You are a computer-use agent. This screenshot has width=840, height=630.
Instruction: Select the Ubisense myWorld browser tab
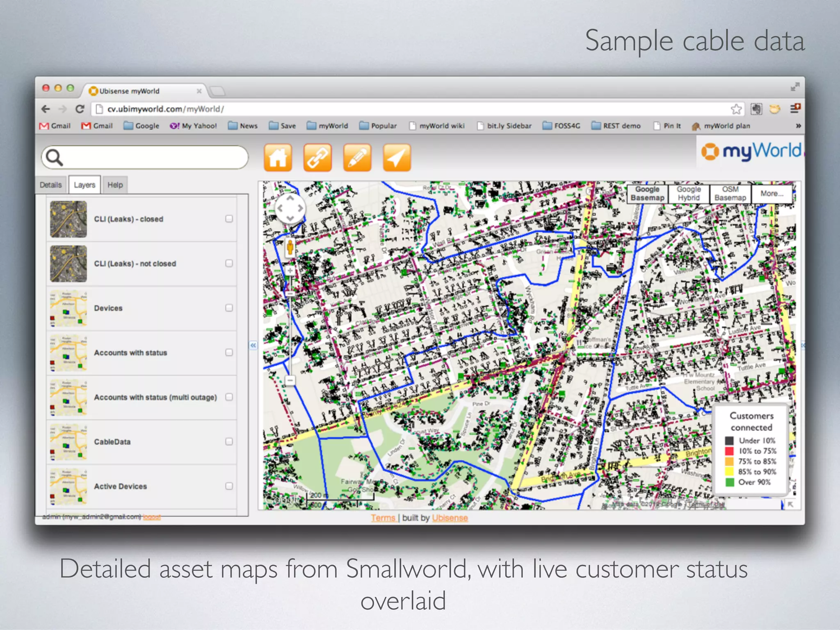(145, 91)
